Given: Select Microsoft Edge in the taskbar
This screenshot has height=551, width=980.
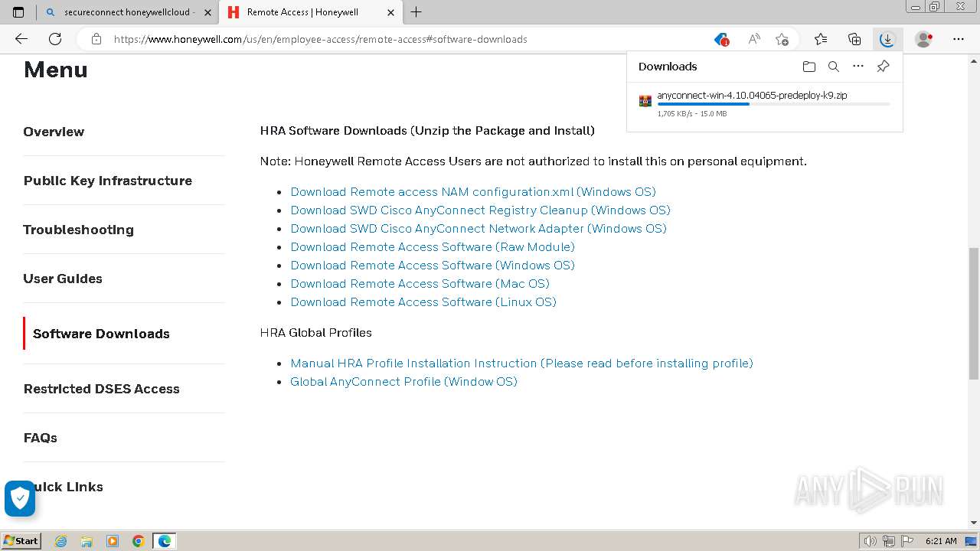Looking at the screenshot, I should 165,541.
